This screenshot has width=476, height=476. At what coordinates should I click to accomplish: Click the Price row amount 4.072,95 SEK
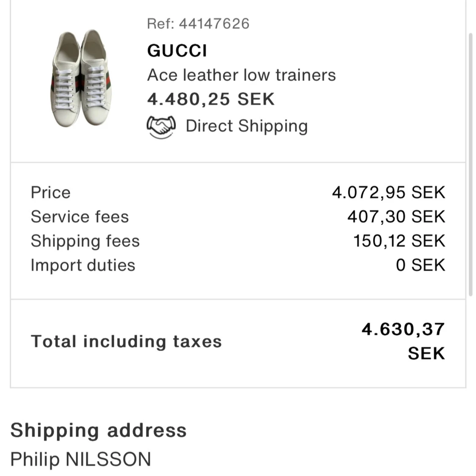[x=389, y=192]
